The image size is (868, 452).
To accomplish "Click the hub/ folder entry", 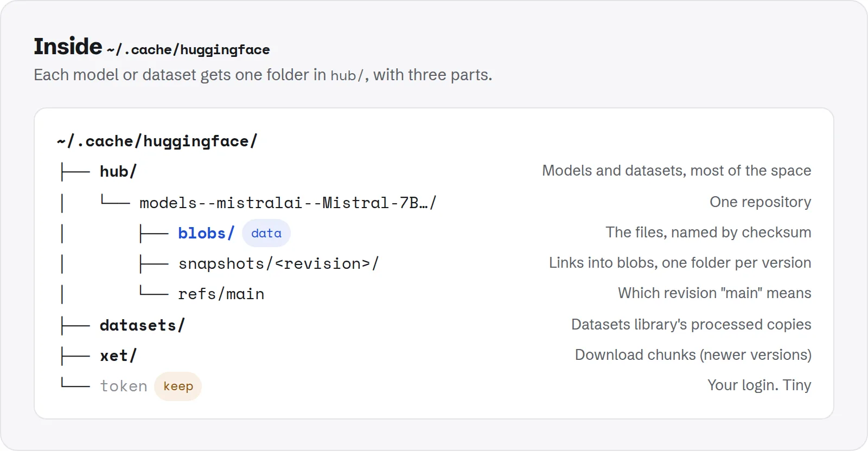I will 118,172.
